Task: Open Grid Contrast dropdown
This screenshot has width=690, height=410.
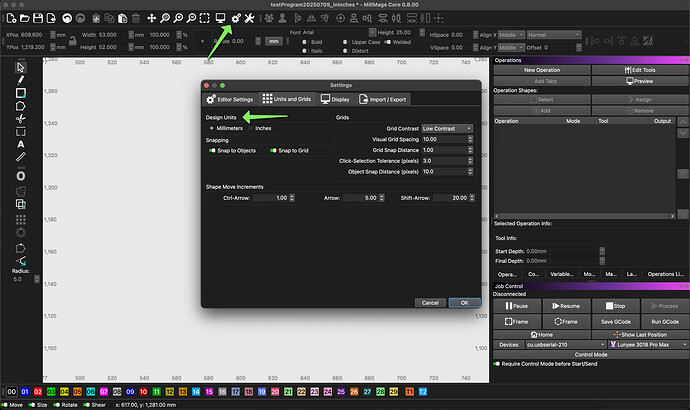Action: click(446, 128)
